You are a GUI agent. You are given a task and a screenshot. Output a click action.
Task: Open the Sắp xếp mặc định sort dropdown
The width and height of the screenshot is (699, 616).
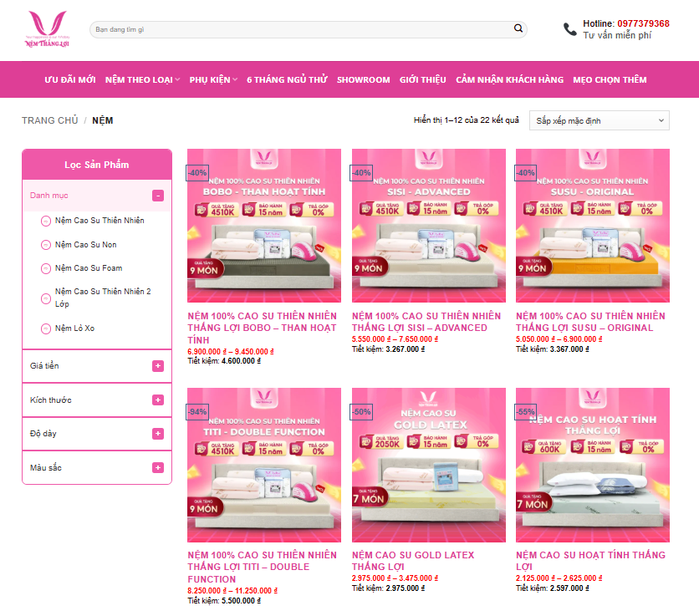click(599, 121)
